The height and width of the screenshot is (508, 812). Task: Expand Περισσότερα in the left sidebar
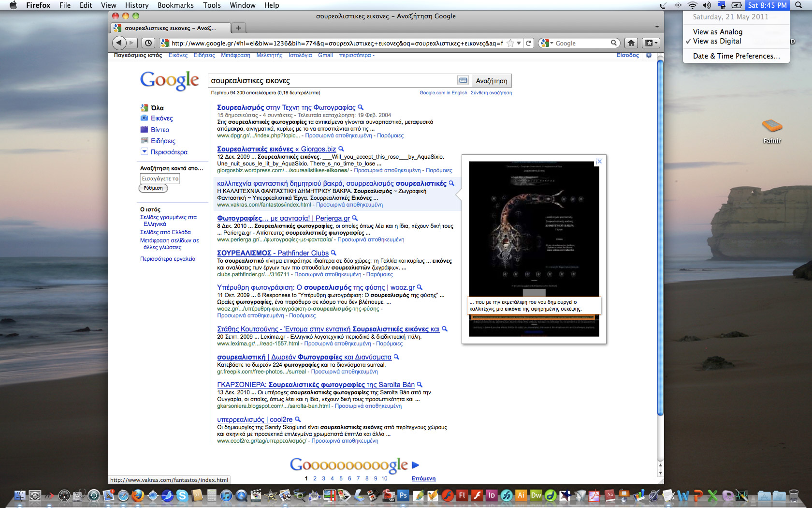pos(169,152)
